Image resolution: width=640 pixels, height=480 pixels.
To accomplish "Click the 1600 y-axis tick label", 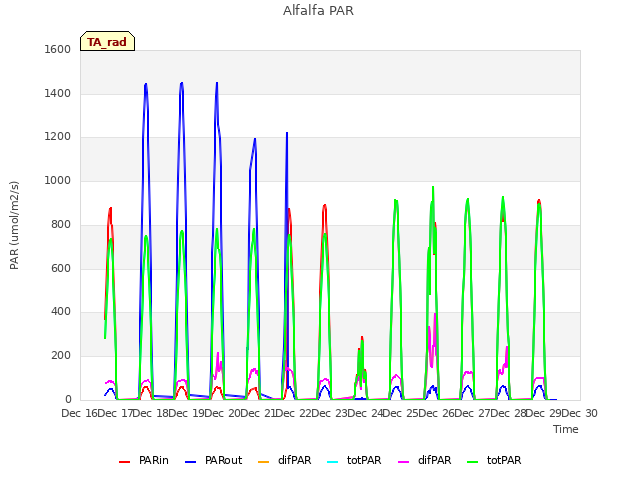I will pos(58,49).
